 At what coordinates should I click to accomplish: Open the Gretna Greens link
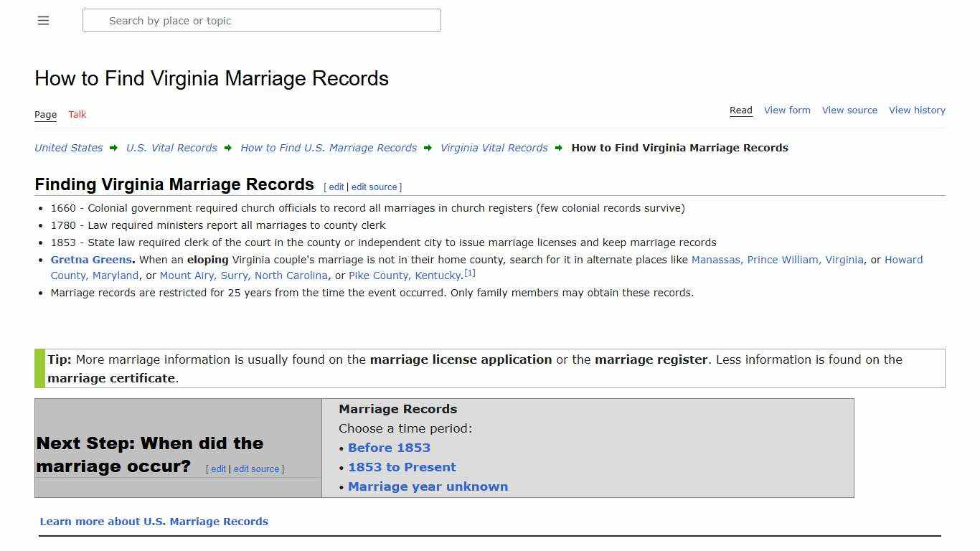pos(90,259)
